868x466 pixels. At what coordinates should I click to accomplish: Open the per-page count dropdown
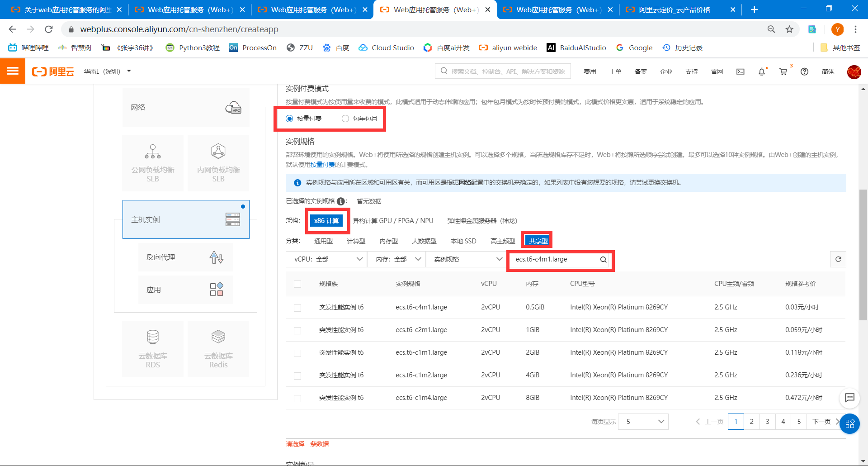point(643,422)
